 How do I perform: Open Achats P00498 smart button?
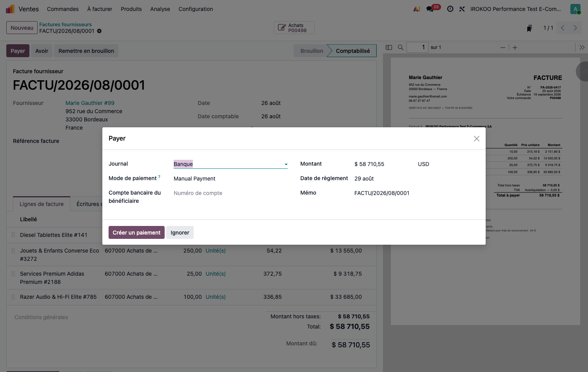point(294,28)
